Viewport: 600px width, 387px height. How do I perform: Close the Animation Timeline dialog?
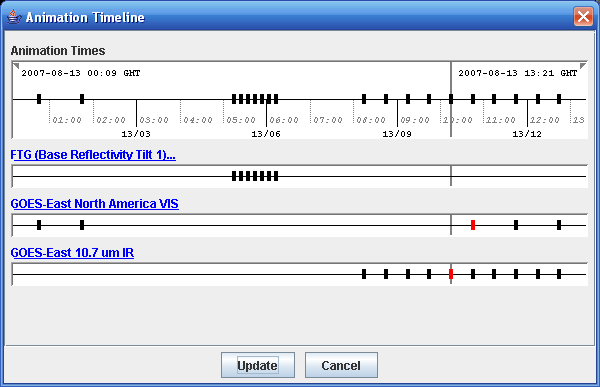(583, 17)
